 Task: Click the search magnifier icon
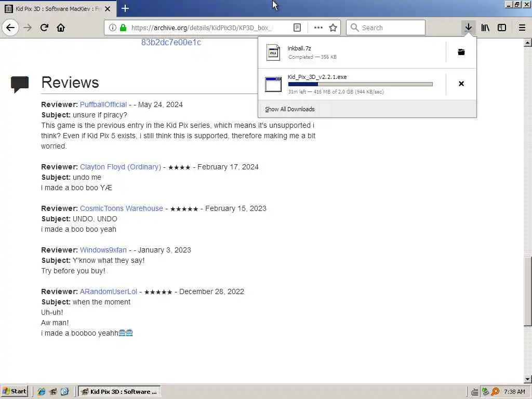(x=354, y=28)
